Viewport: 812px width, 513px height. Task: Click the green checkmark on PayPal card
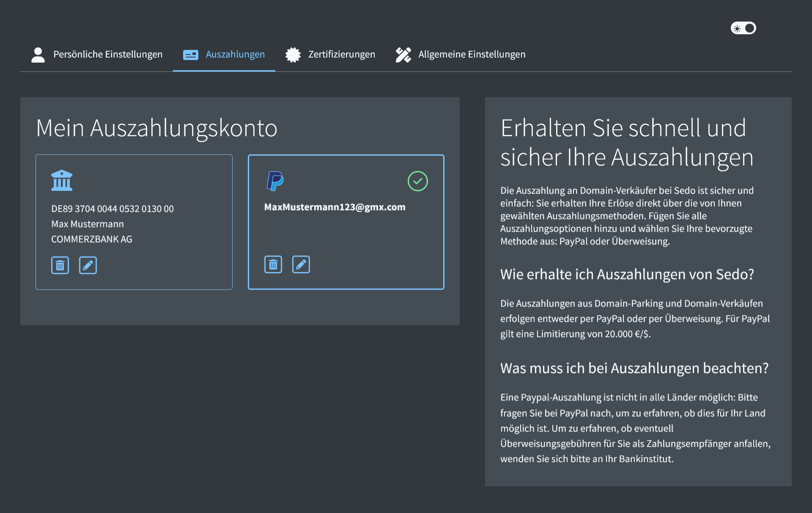(417, 181)
